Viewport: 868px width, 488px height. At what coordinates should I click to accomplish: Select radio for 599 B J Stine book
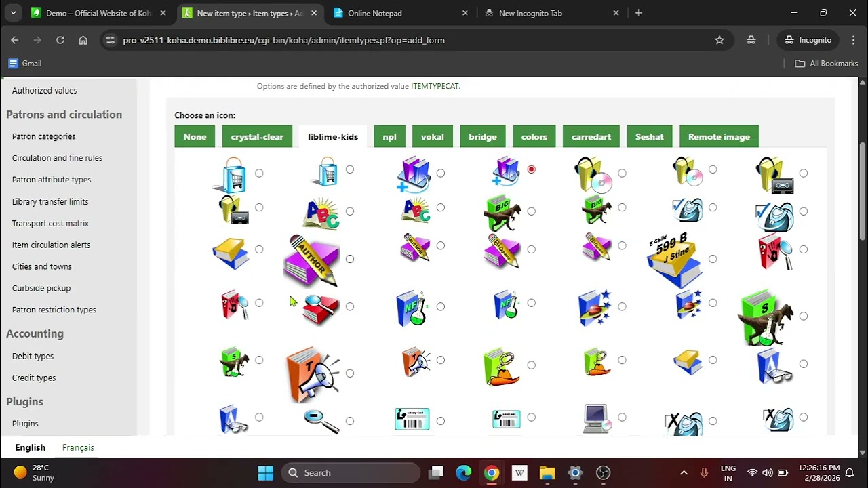713,259
